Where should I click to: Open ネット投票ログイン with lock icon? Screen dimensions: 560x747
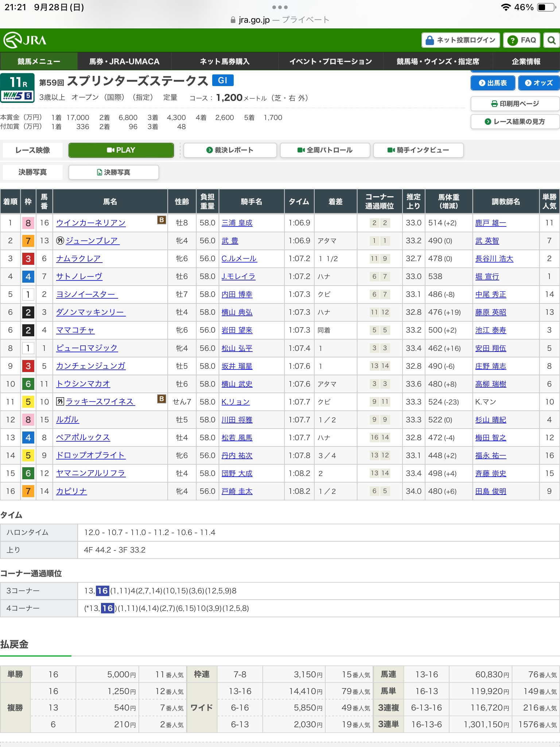click(460, 40)
